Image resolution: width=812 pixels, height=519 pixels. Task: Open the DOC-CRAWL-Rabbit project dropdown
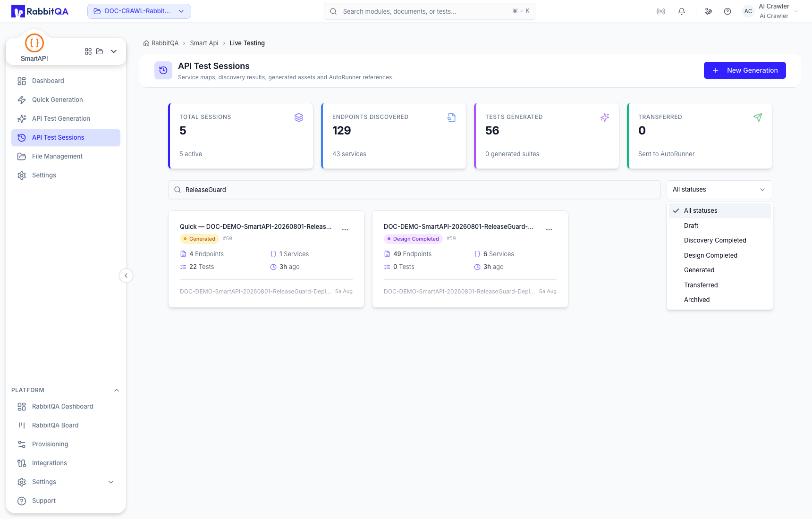139,11
